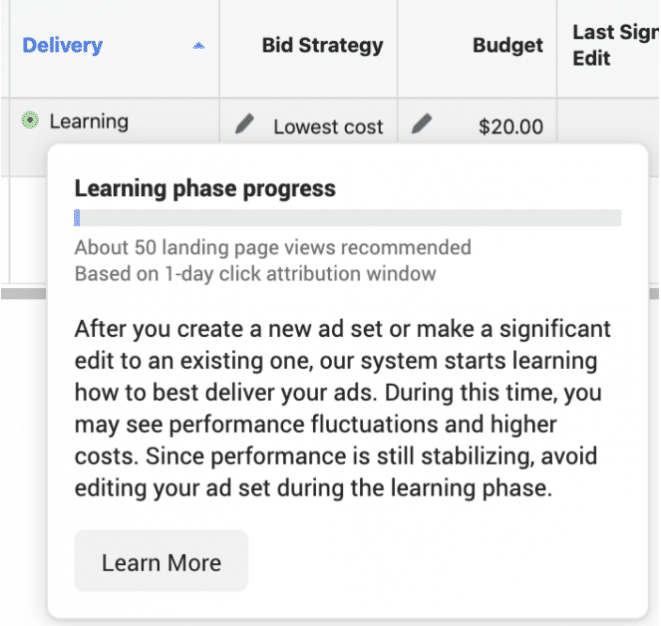Select the Budget column header

(x=508, y=45)
